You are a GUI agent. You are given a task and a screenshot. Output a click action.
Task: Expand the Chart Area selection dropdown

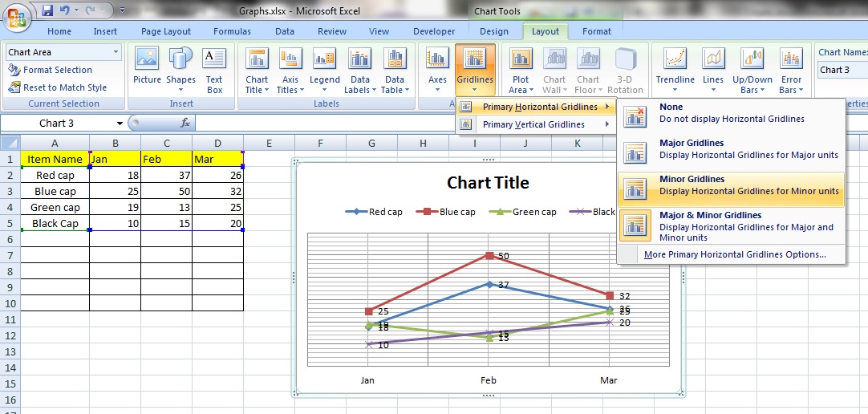[116, 52]
